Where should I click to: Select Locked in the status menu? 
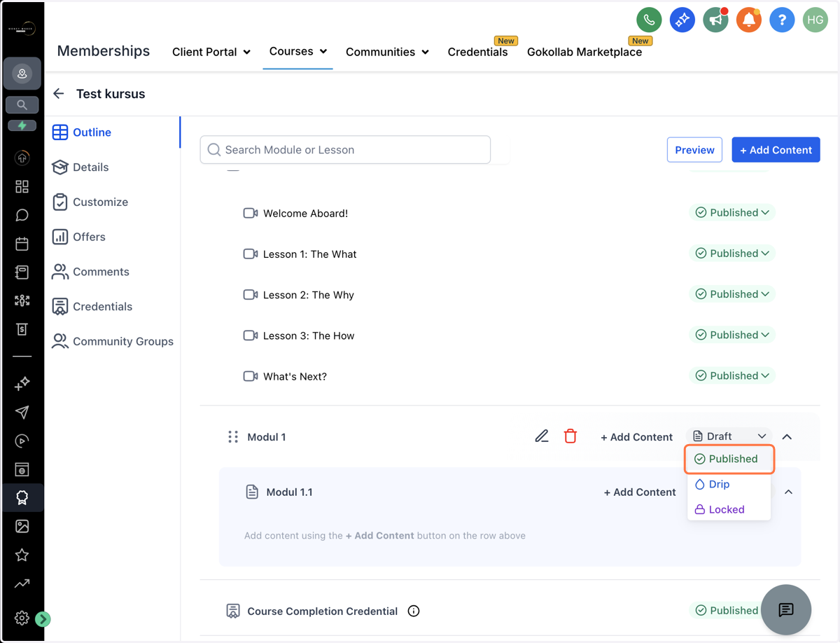coord(729,509)
